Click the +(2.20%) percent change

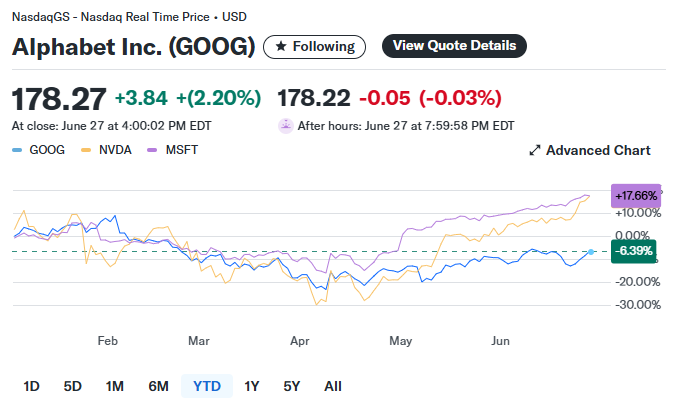tap(218, 98)
